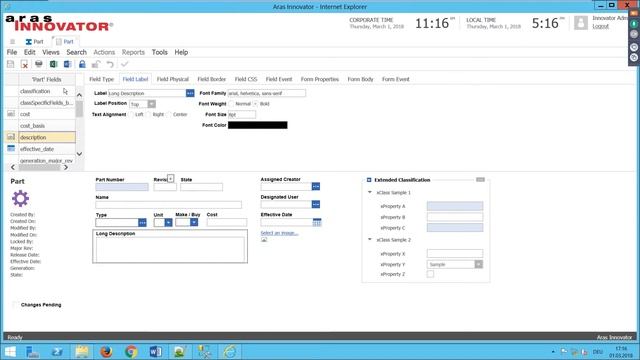This screenshot has height=360, width=640.
Task: Open the Label ellipsis picker button
Action: (190, 93)
